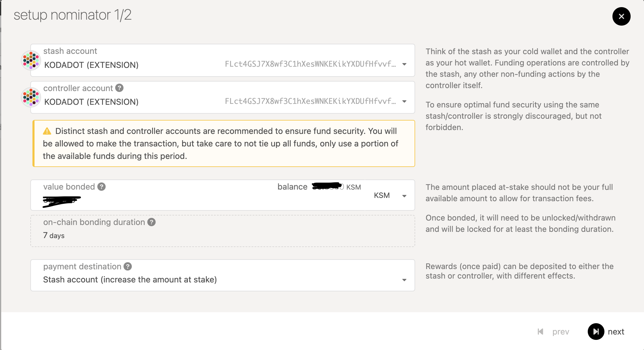Click the next arrow circle icon

point(596,332)
